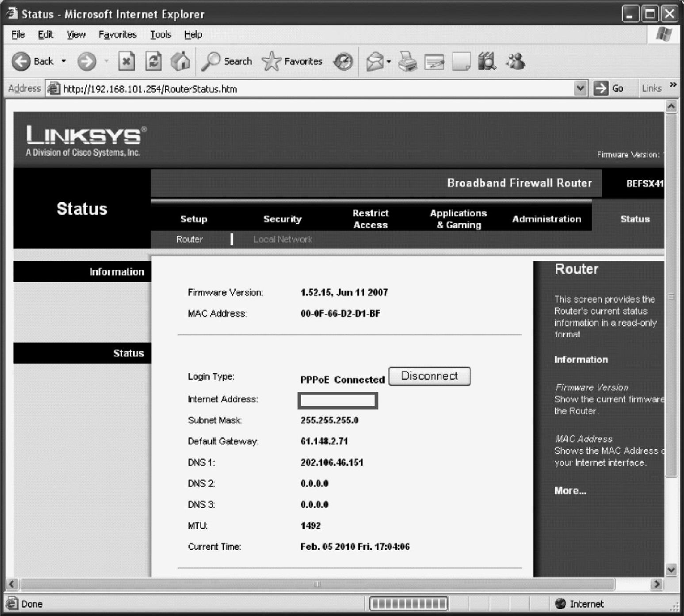Click the Stop page loading icon
The height and width of the screenshot is (616, 684).
[x=126, y=61]
